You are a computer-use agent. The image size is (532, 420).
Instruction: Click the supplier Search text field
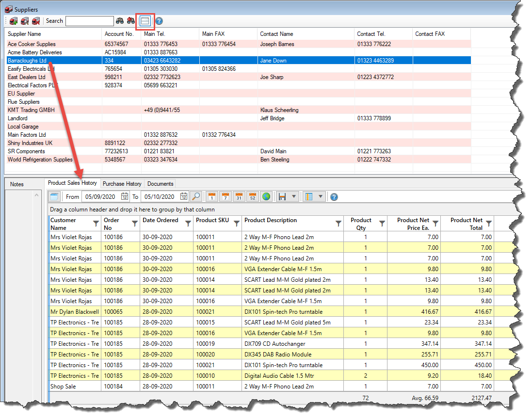point(89,21)
